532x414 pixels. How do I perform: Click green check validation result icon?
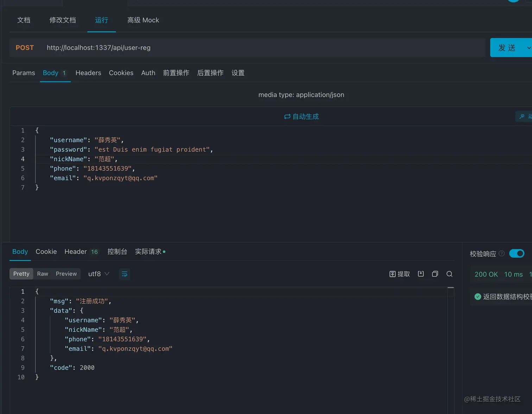[477, 297]
